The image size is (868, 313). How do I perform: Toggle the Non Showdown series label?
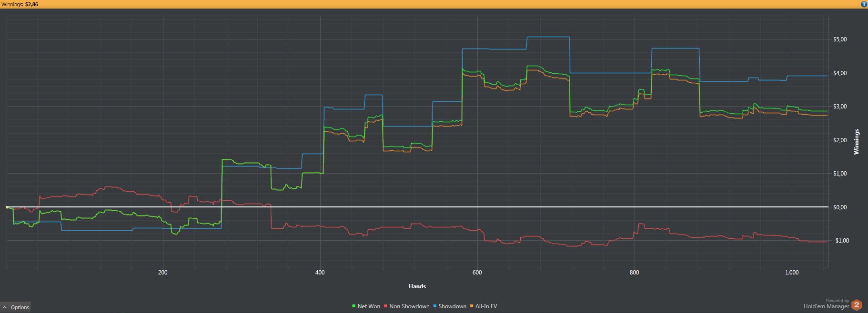(409, 306)
